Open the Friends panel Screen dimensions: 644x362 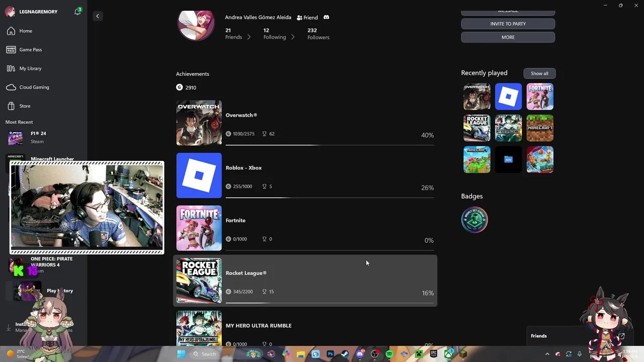539,336
